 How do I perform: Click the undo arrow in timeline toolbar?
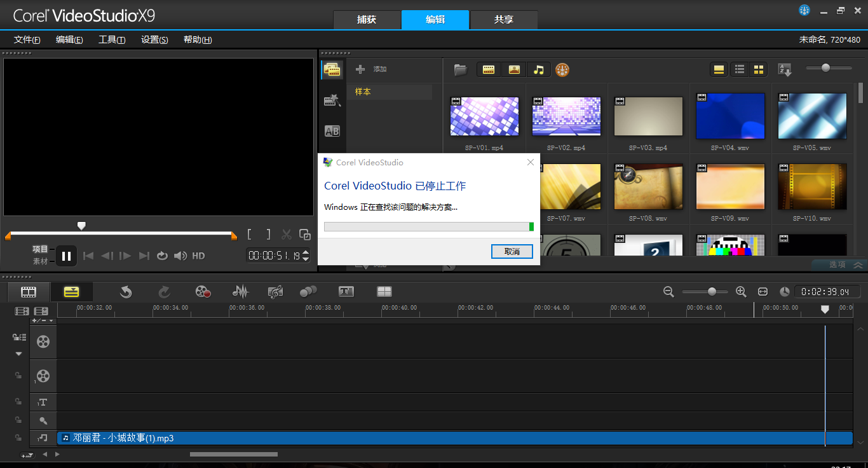(x=126, y=291)
